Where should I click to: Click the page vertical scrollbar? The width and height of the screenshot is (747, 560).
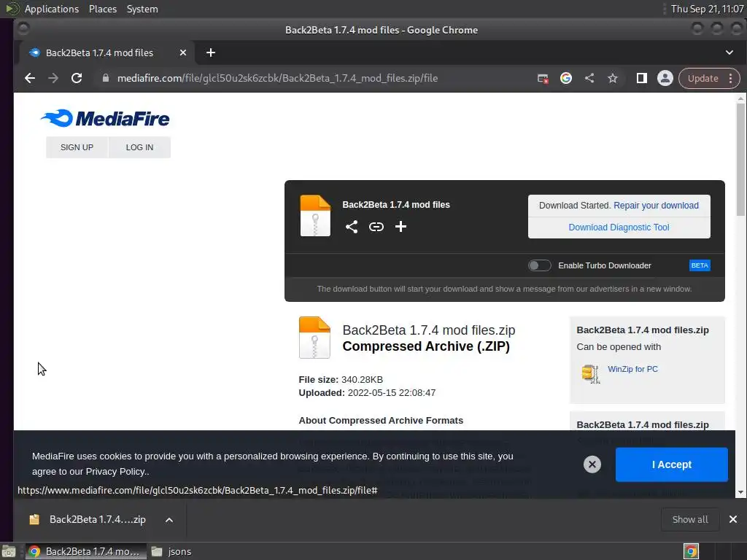pos(740,160)
